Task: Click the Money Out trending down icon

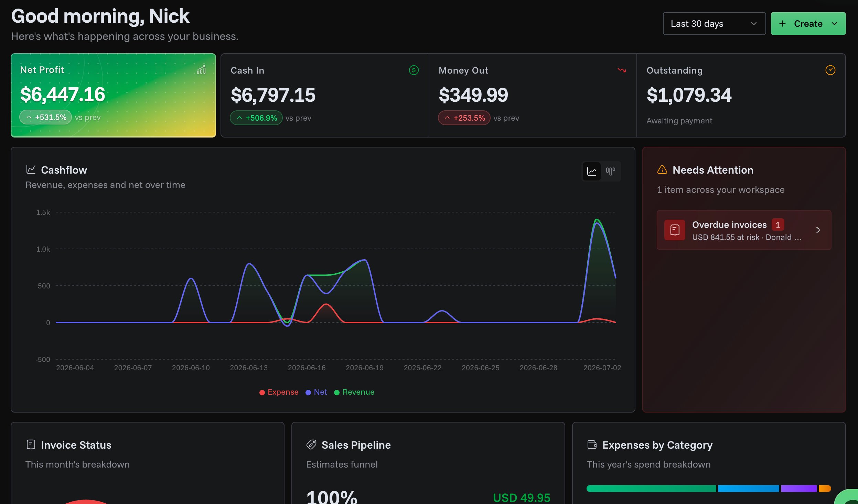Action: pos(622,70)
